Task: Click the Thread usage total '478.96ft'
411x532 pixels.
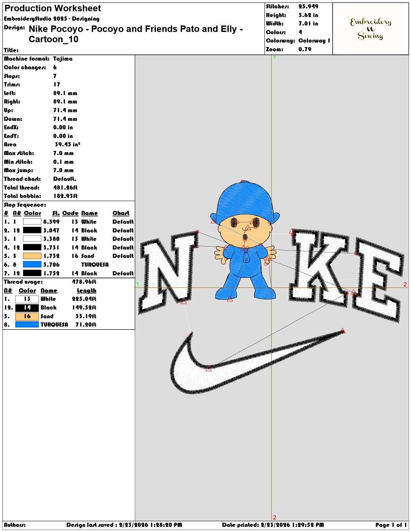Action: tap(84, 282)
